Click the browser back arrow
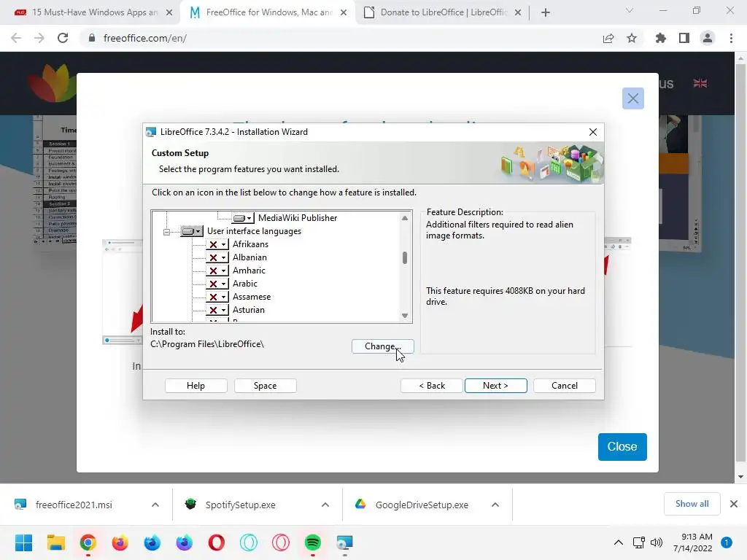Viewport: 747px width, 560px height. (x=16, y=38)
